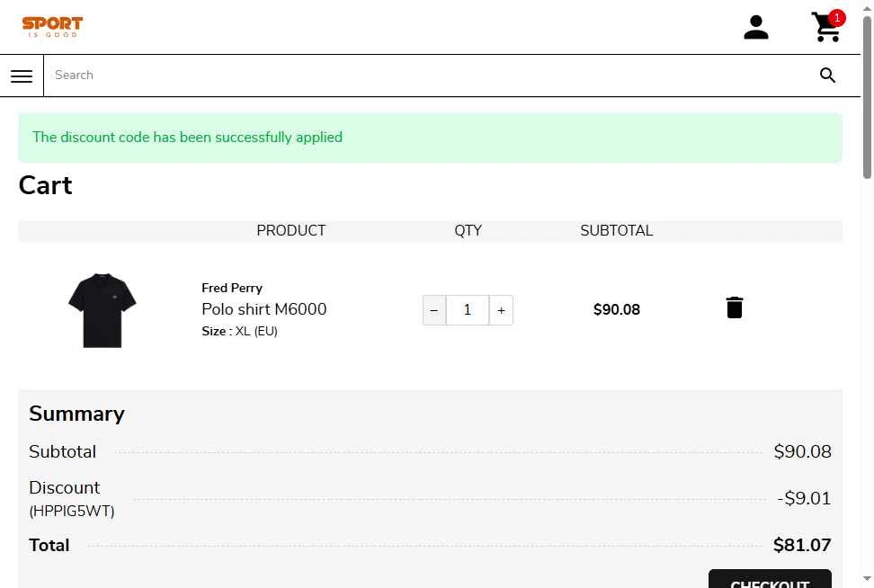
Task: Open the shopping cart icon
Action: (x=825, y=27)
